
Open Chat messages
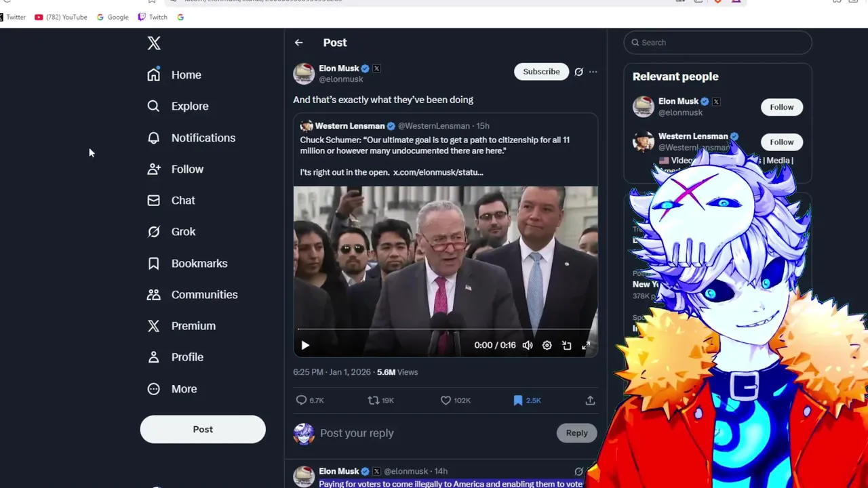[x=171, y=200]
